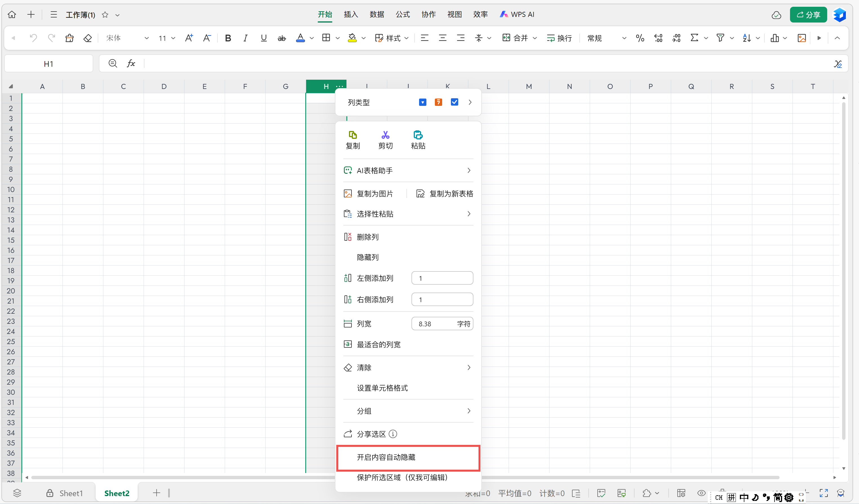
Task: Select the checkbox column type icon
Action: coord(454,102)
